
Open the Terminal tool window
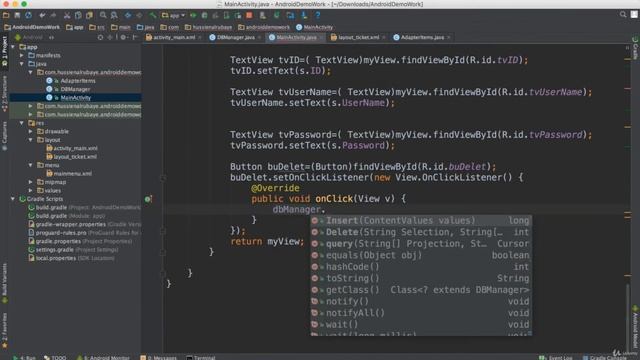(201, 358)
